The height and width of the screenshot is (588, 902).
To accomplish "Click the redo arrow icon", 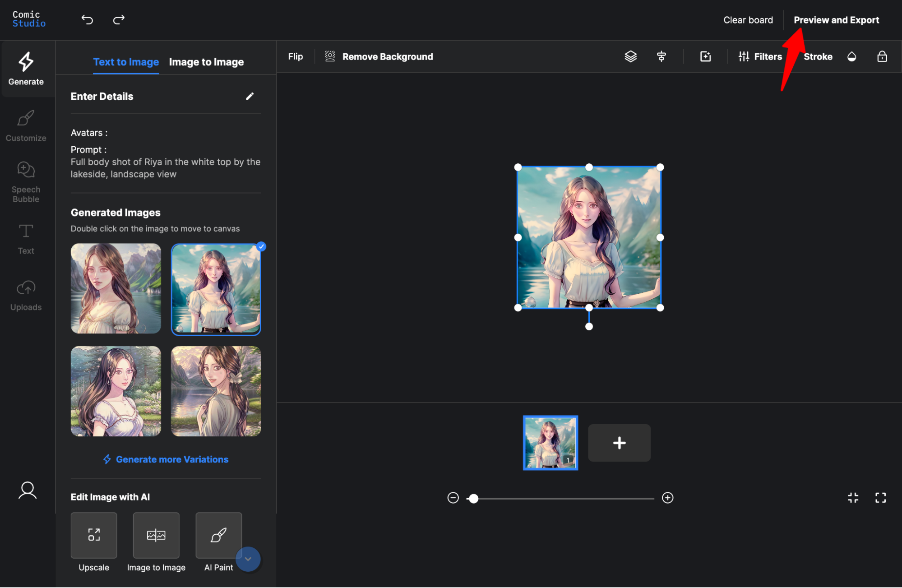I will pyautogui.click(x=119, y=20).
